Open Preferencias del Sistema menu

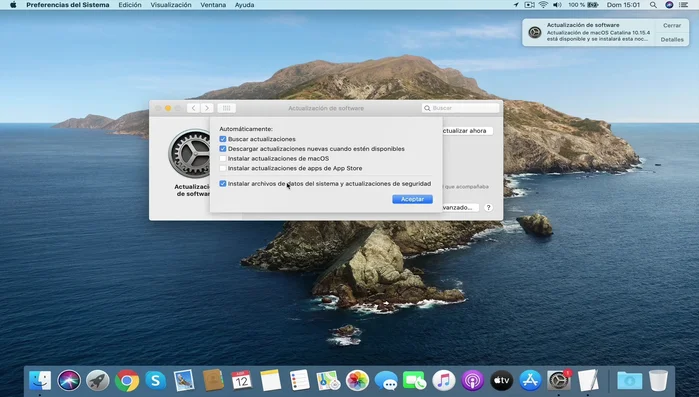68,5
